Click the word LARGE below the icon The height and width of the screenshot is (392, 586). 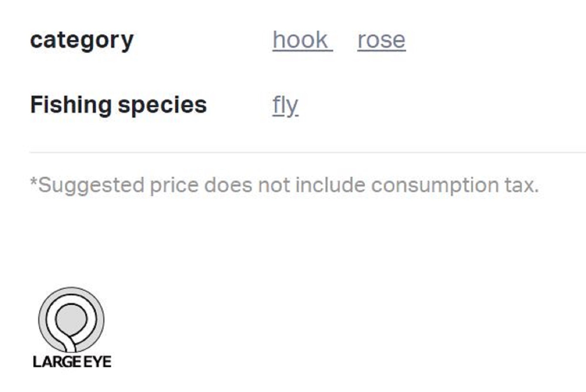pyautogui.click(x=57, y=362)
